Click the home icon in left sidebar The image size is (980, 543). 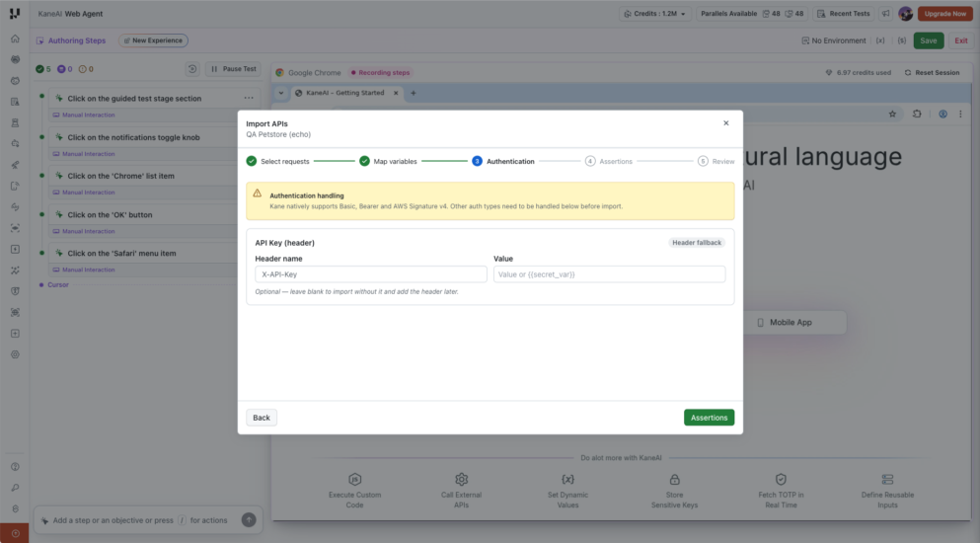pyautogui.click(x=15, y=39)
